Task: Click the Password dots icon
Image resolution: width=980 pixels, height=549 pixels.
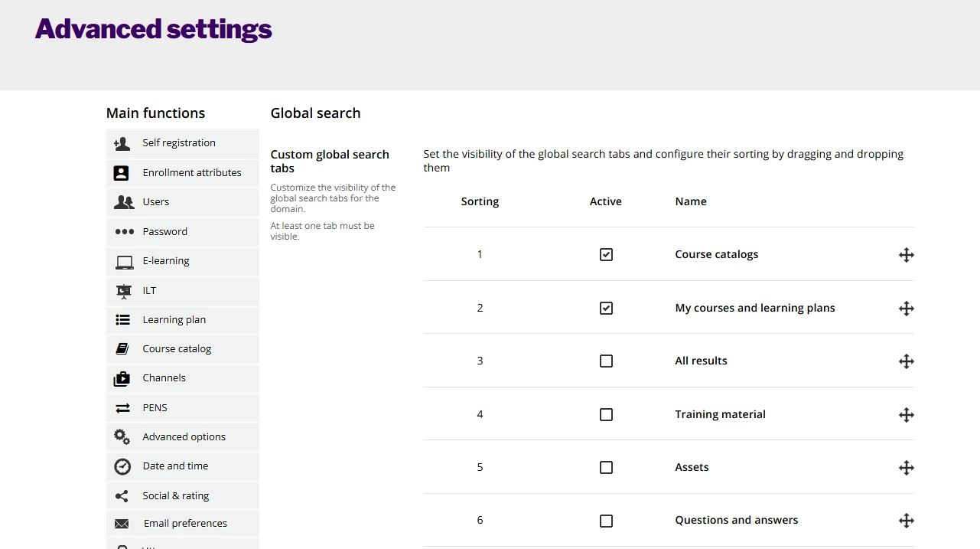Action: [124, 232]
